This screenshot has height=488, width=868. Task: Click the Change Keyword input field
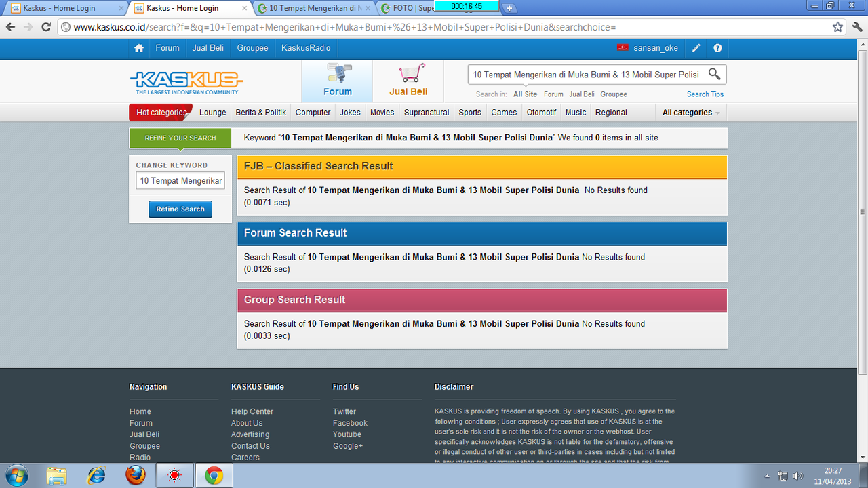pos(180,181)
